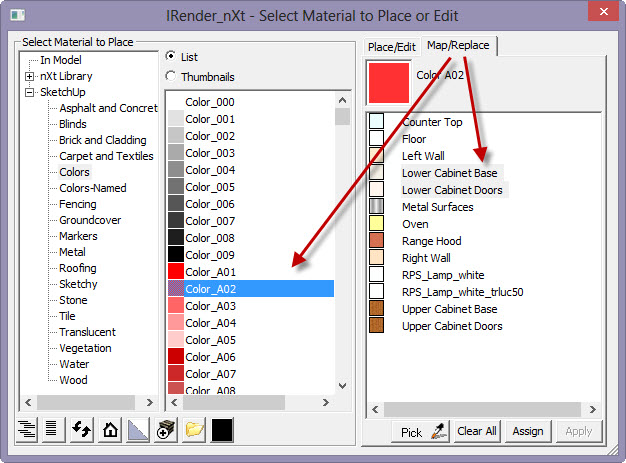Click the flat list view icon
The image size is (626, 463).
coord(51,430)
